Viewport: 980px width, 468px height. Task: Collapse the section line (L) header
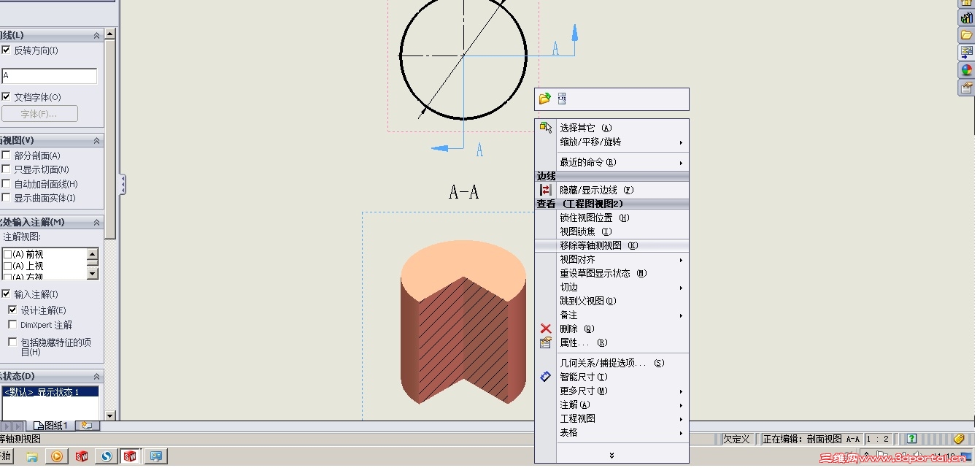[96, 35]
